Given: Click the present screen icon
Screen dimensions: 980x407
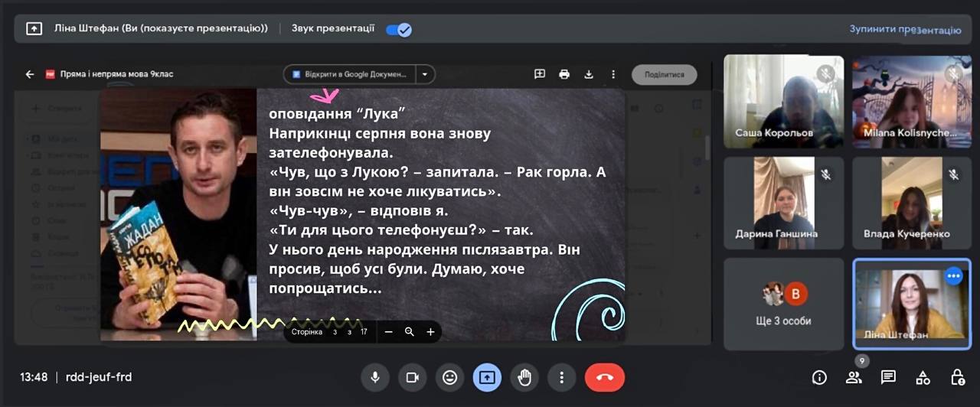Looking at the screenshot, I should (x=487, y=377).
